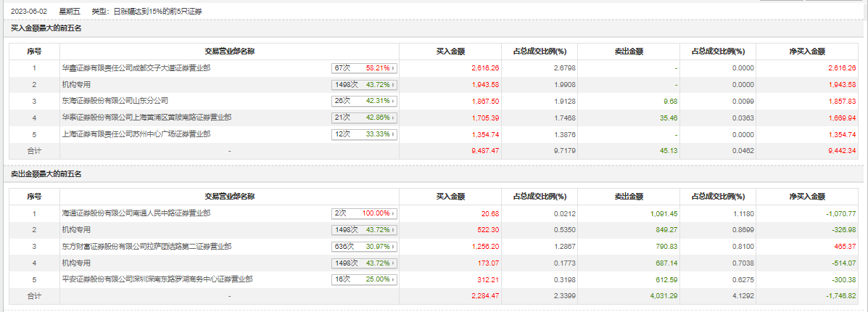This screenshot has height=312, width=868.
Task: Open 海通证券南通人民中路证券营业部 link
Action: click(x=136, y=214)
